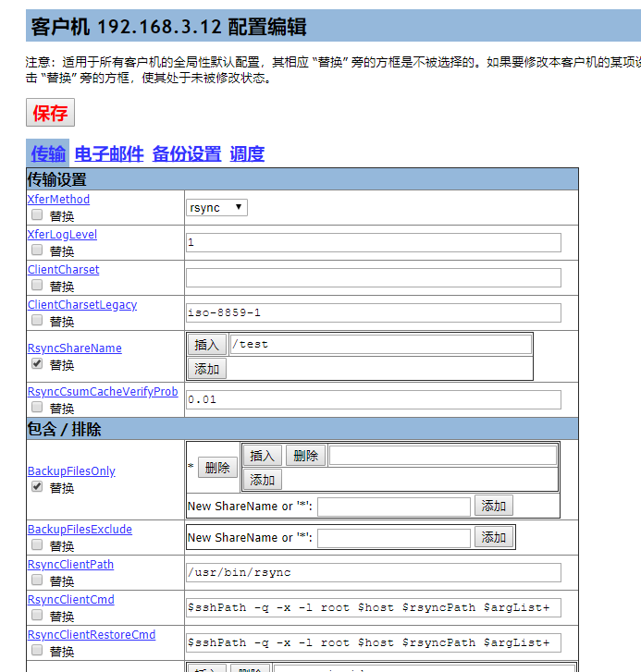Viewport: 641px width, 672px height.
Task: Check the RsyncClientRestoreCmd 替换 checkbox
Action: coord(37,650)
